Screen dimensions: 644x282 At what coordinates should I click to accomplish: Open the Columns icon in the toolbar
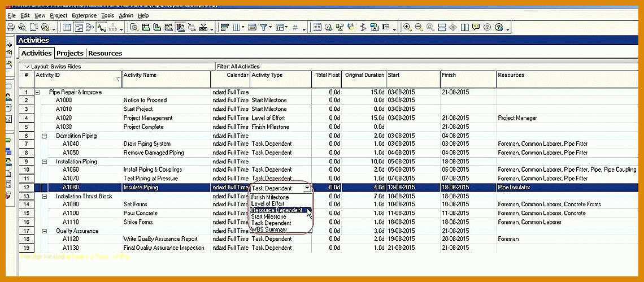[236, 27]
